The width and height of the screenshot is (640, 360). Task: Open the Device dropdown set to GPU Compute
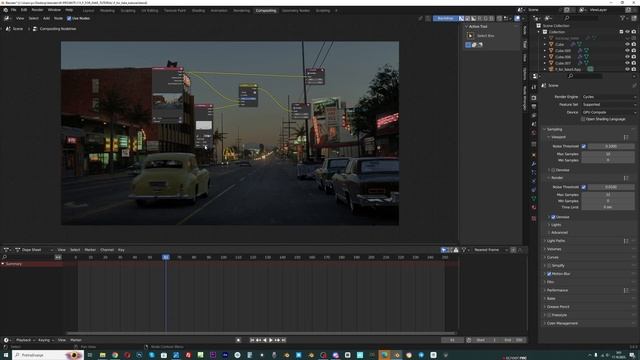[609, 112]
